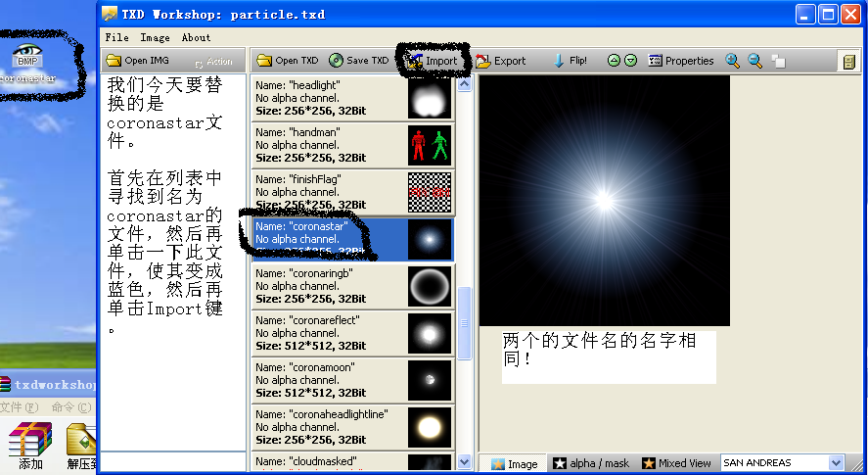Open the File menu
The image size is (868, 475).
(116, 37)
